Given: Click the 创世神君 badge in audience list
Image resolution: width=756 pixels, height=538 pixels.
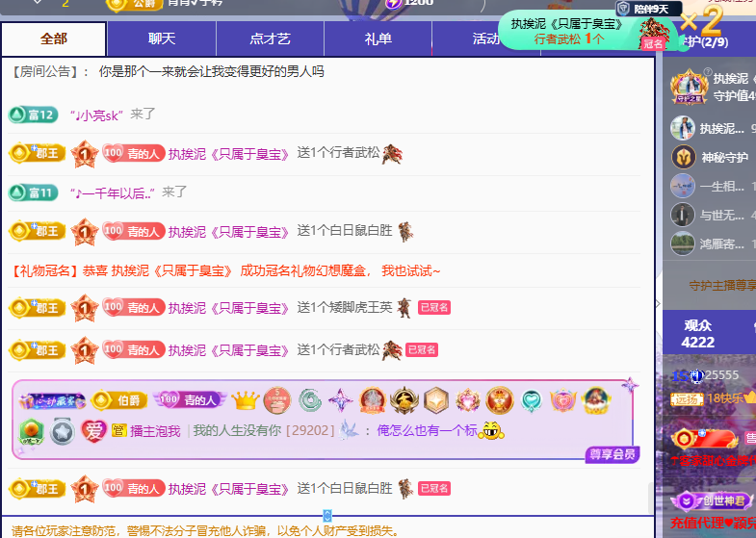Looking at the screenshot, I should point(712,500).
